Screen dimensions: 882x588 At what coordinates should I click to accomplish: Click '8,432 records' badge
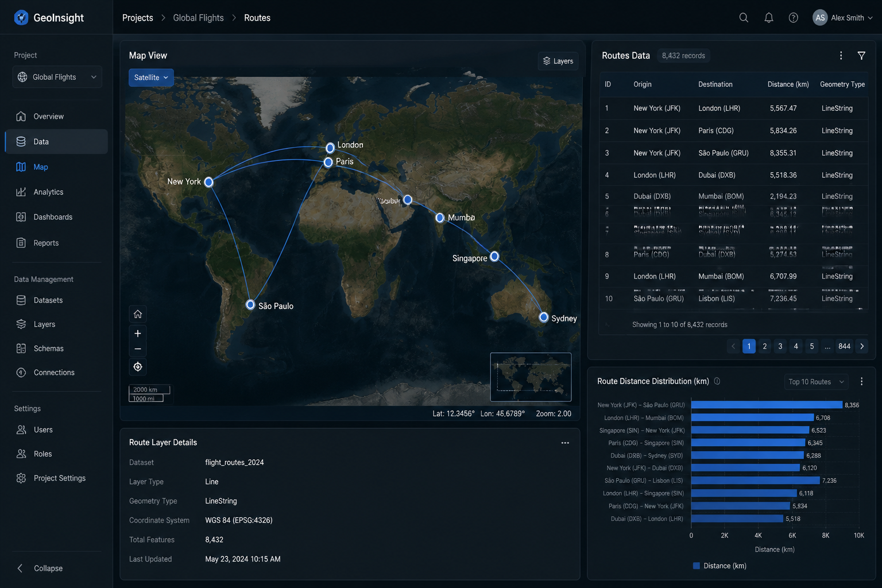(x=683, y=56)
